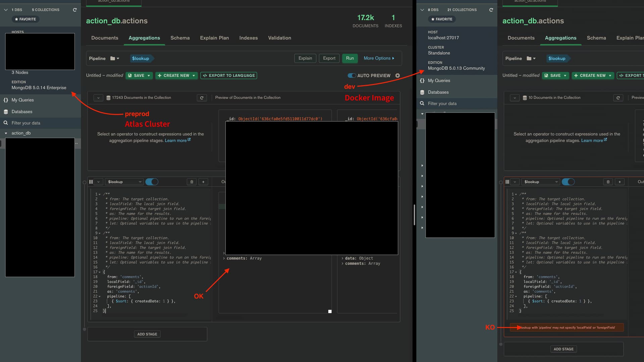Delete the $lookup stage in left window
Viewport: 644px width, 362px height.
point(192,182)
